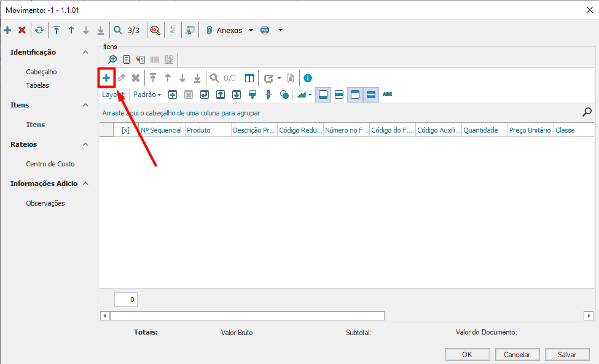The height and width of the screenshot is (364, 599).
Task: Tick the [x] select-all column header
Action: click(125, 130)
